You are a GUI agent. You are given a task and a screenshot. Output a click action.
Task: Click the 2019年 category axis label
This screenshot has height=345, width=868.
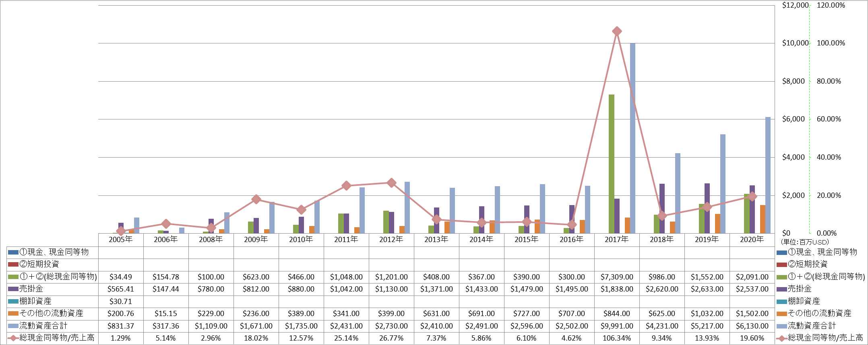pyautogui.click(x=707, y=240)
